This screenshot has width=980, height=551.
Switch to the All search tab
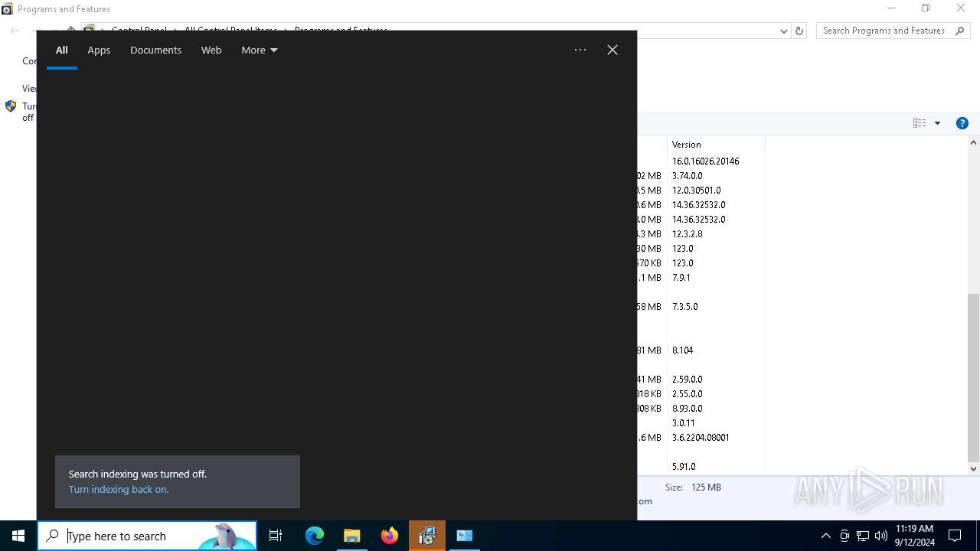coord(62,50)
